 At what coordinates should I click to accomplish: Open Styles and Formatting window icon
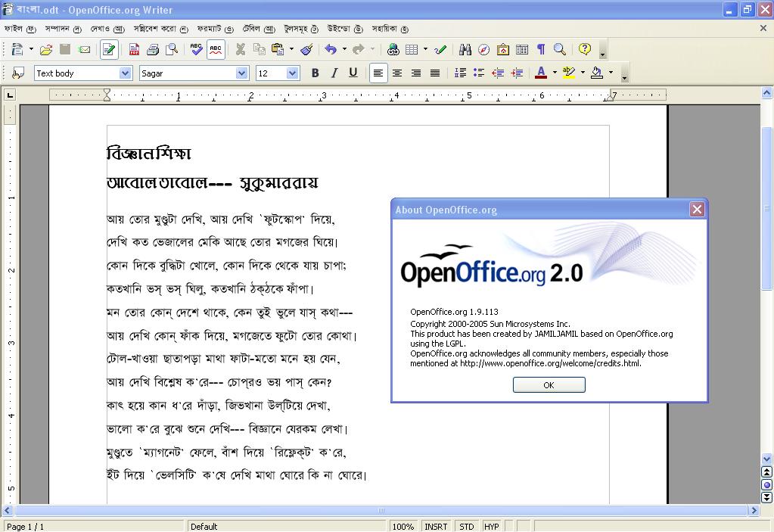(x=18, y=73)
